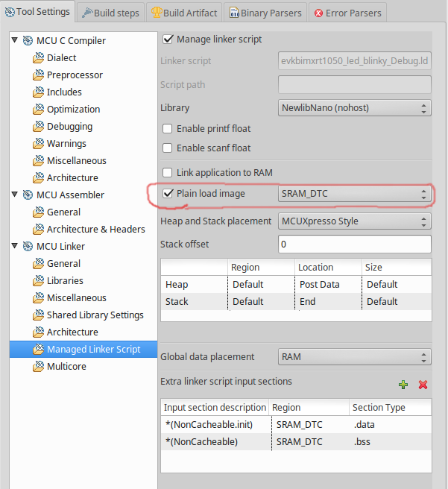Add an extra linker input section
Image resolution: width=448 pixels, height=489 pixels.
pos(403,385)
